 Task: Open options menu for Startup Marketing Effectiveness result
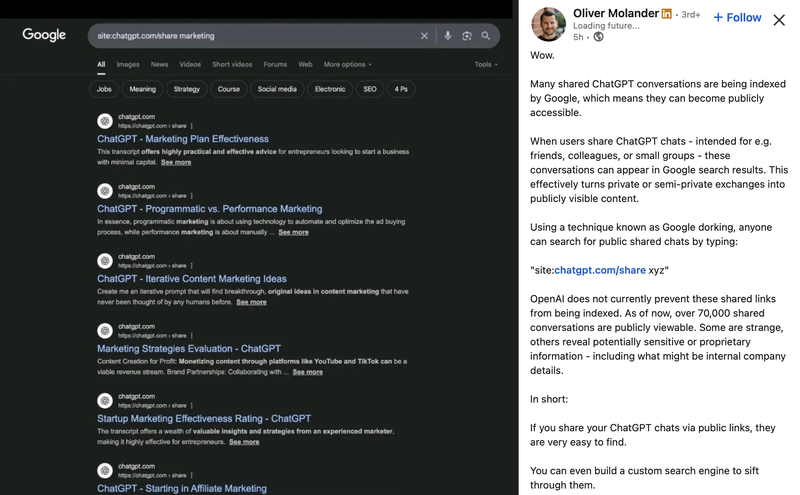pos(192,406)
